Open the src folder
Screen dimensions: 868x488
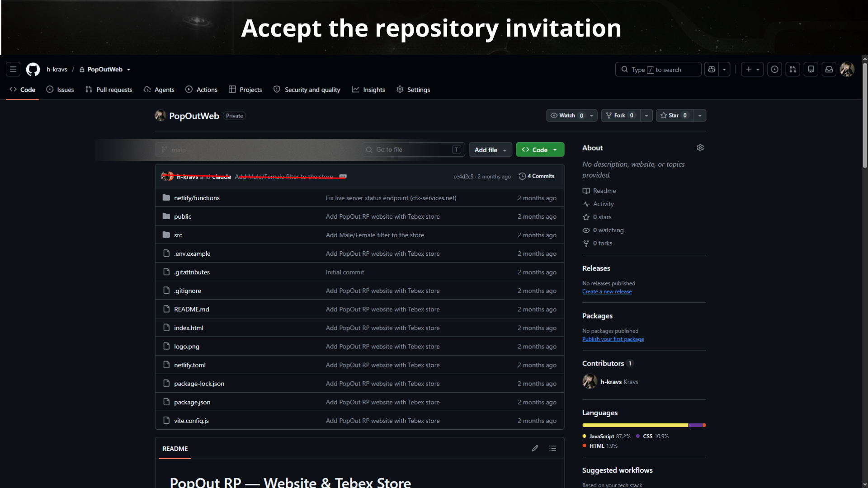pos(178,235)
